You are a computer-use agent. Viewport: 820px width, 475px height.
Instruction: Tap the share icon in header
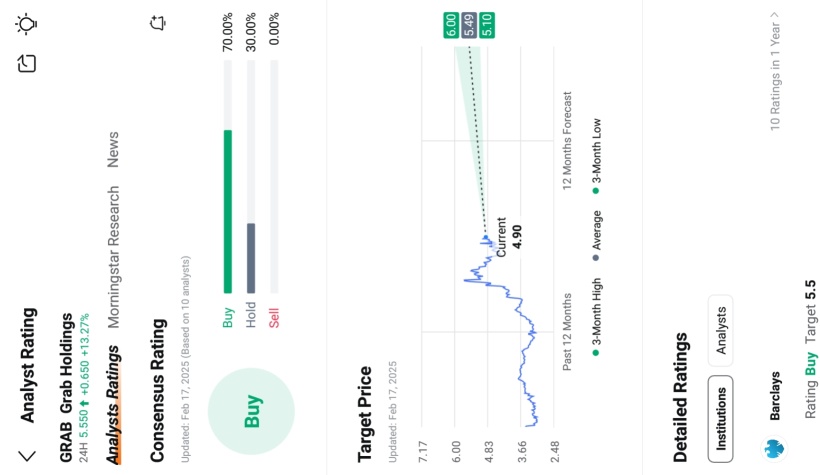27,64
